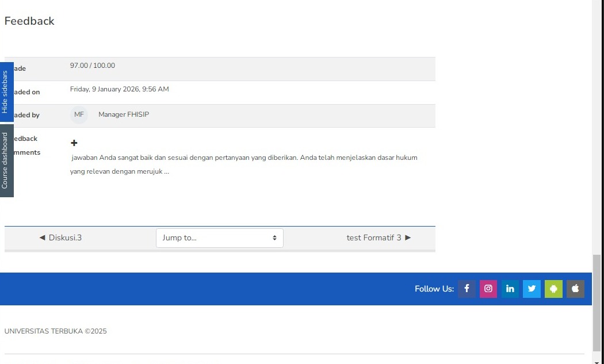Click UNIVERSITAS TERBUKA ©2025 footer text
The width and height of the screenshot is (604, 364).
[55, 331]
